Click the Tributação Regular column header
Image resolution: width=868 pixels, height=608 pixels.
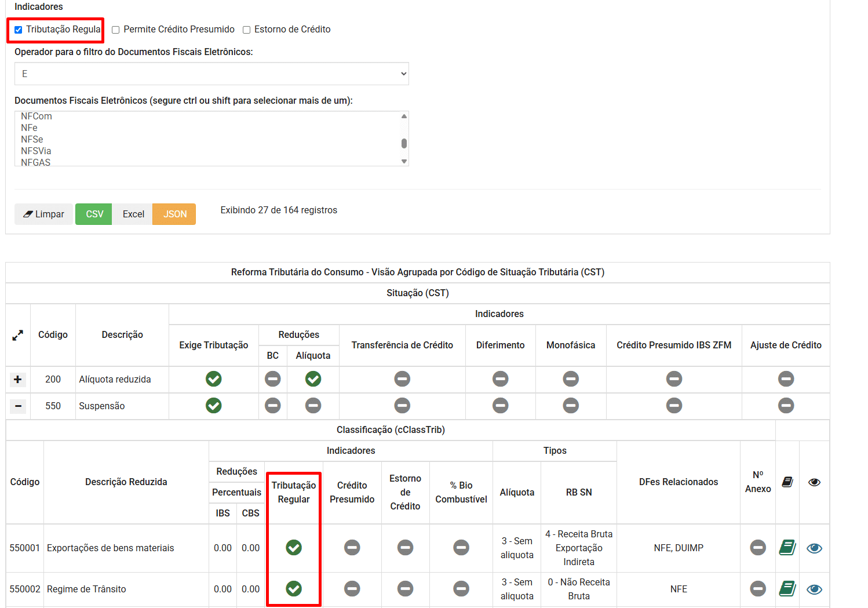tap(294, 493)
